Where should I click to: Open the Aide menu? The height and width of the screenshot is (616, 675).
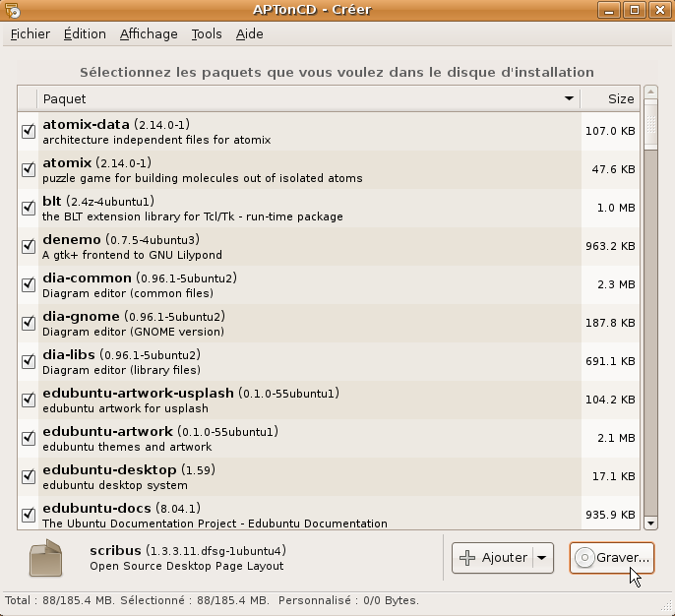(x=249, y=34)
